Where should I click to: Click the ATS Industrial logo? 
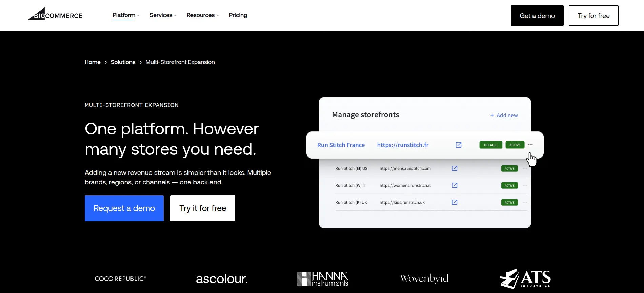[525, 278]
